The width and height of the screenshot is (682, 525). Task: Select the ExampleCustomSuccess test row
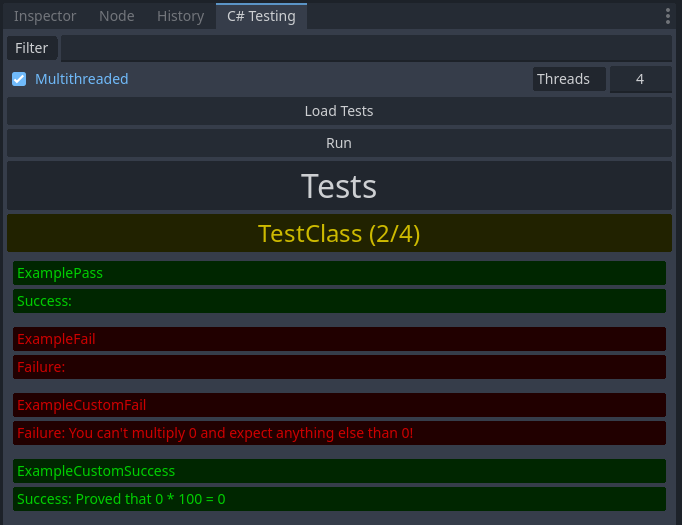click(339, 471)
